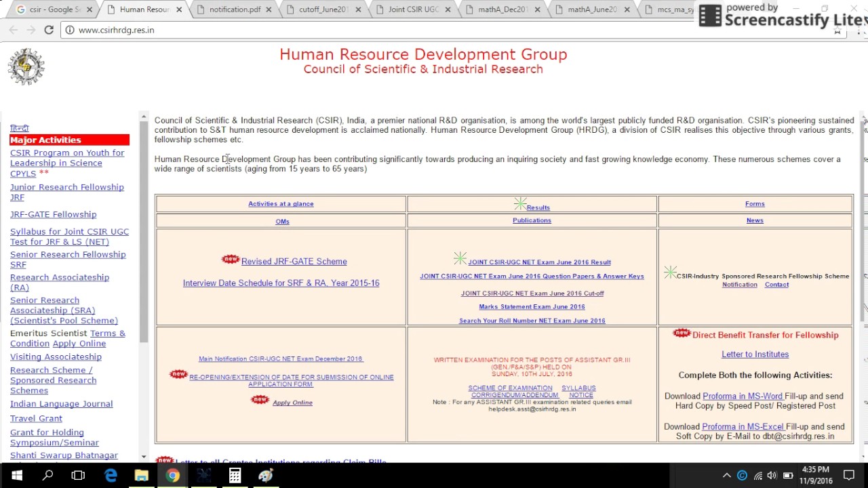This screenshot has height=488, width=868.
Task: Open File Explorer from taskbar
Action: [x=141, y=476]
